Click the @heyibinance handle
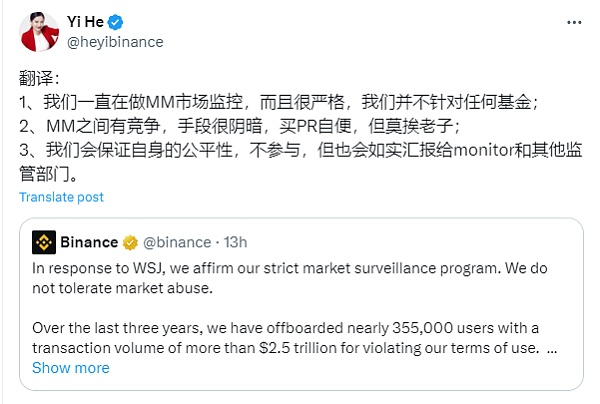The height and width of the screenshot is (404, 600). (x=115, y=42)
